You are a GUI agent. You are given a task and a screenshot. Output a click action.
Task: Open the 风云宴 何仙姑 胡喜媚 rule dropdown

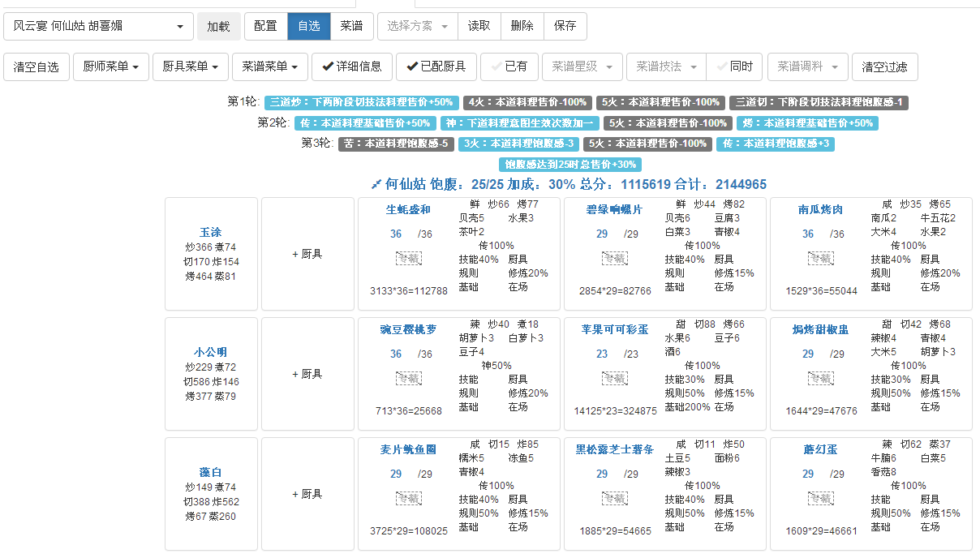click(98, 26)
